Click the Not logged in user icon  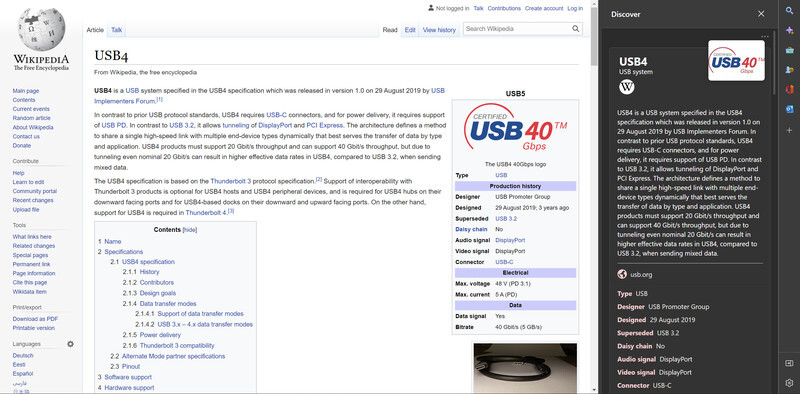pos(431,8)
